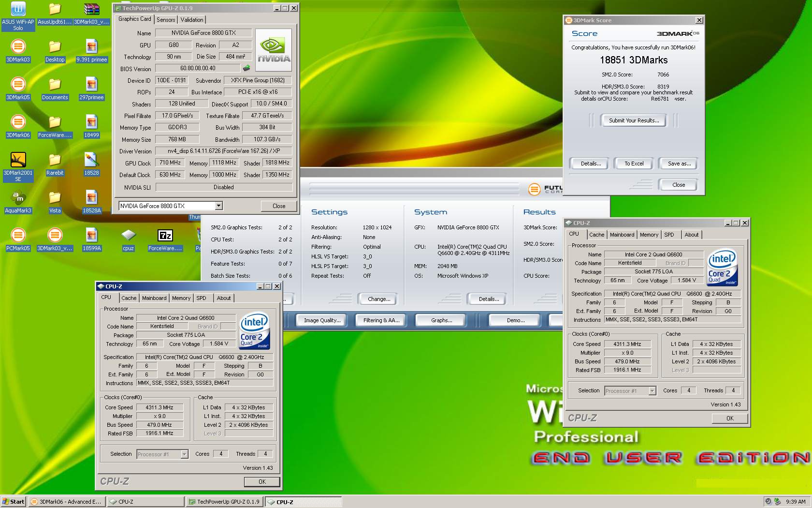The image size is (812, 508).
Task: Click Save as button in 3DMark Score
Action: [x=679, y=164]
